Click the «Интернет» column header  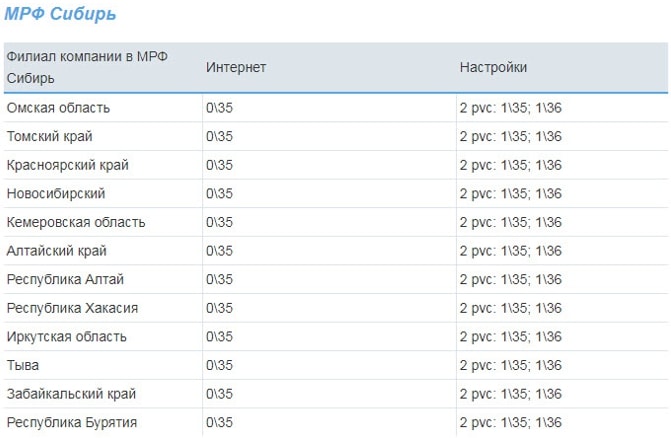[x=236, y=67]
